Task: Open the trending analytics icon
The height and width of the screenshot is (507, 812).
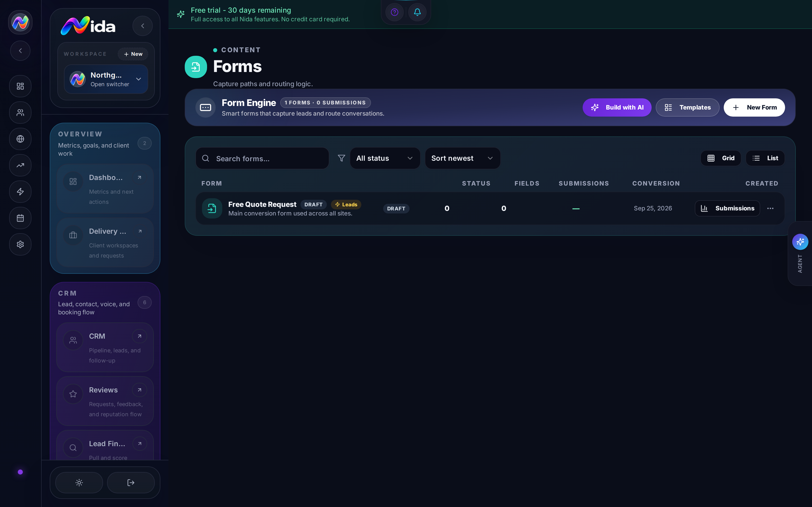Action: pos(20,165)
